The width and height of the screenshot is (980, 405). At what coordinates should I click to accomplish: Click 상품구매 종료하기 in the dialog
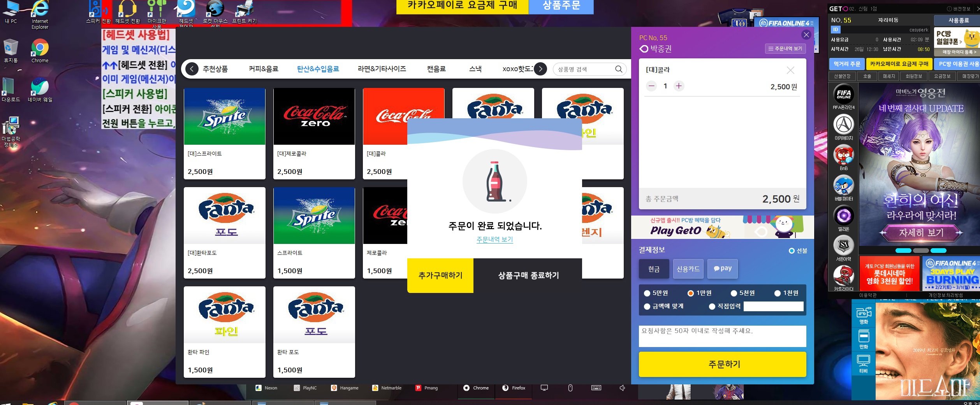click(528, 275)
